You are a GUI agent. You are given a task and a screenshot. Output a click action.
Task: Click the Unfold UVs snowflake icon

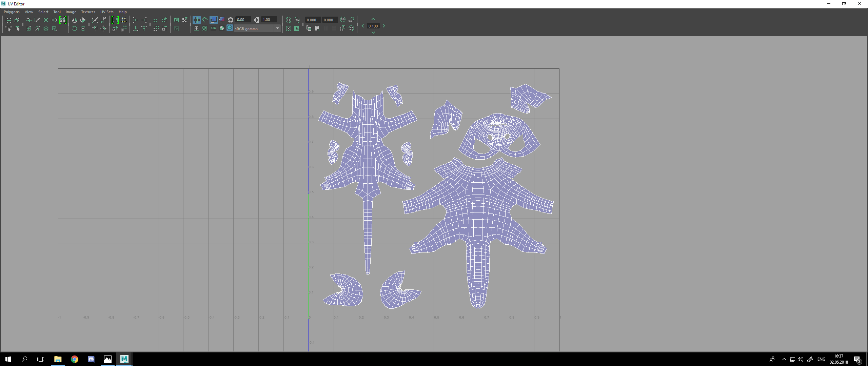(46, 29)
